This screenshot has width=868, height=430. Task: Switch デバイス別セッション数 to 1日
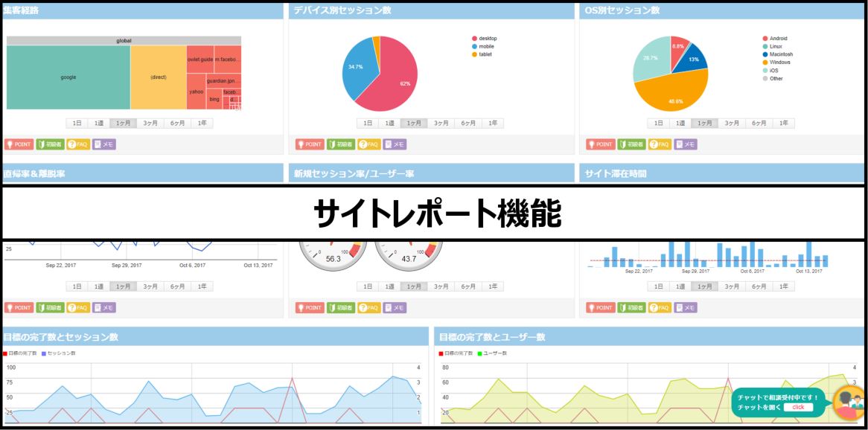[368, 123]
